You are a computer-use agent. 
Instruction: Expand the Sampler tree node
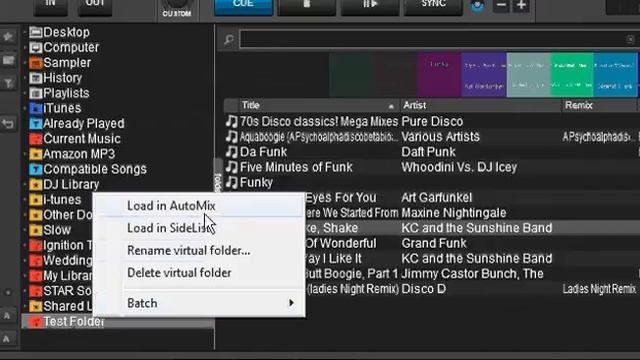click(25, 63)
